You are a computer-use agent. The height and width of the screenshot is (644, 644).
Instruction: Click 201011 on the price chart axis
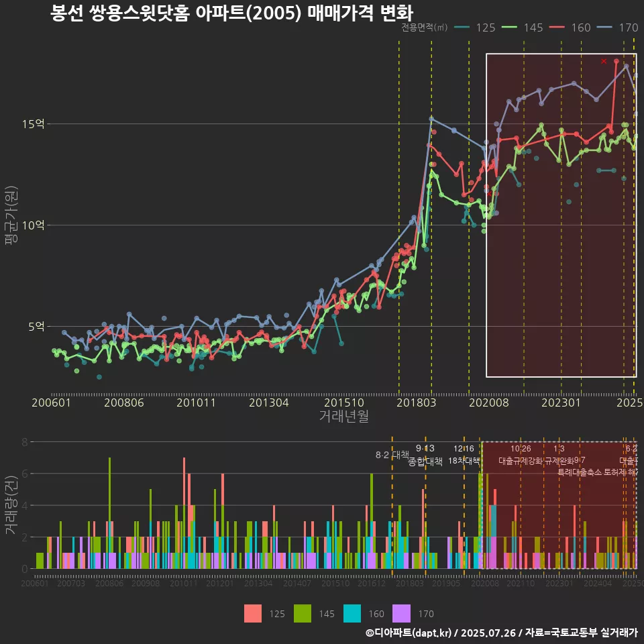point(197,402)
